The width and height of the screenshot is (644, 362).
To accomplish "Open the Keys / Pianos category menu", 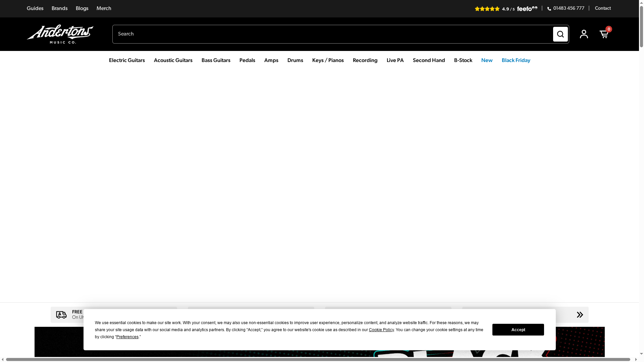I will tap(328, 61).
